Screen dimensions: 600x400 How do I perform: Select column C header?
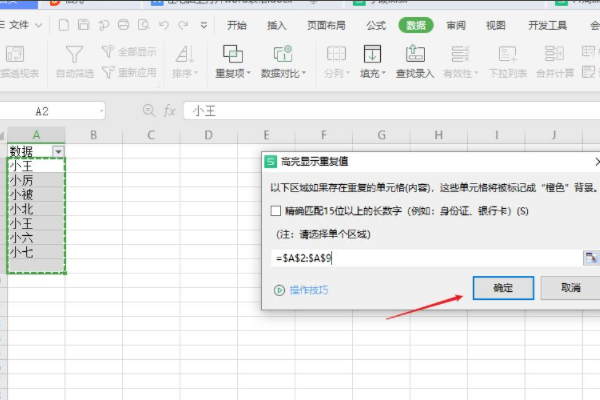point(151,135)
